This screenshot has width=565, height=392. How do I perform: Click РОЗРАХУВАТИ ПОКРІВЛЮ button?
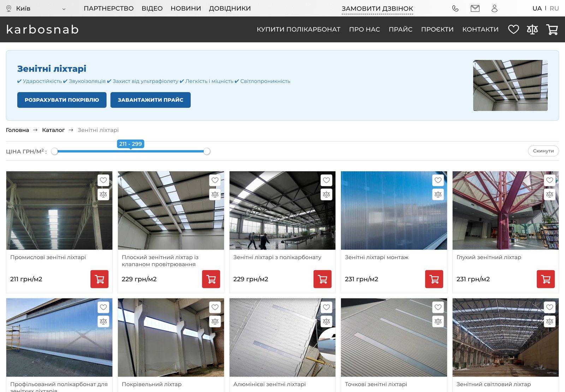[62, 100]
